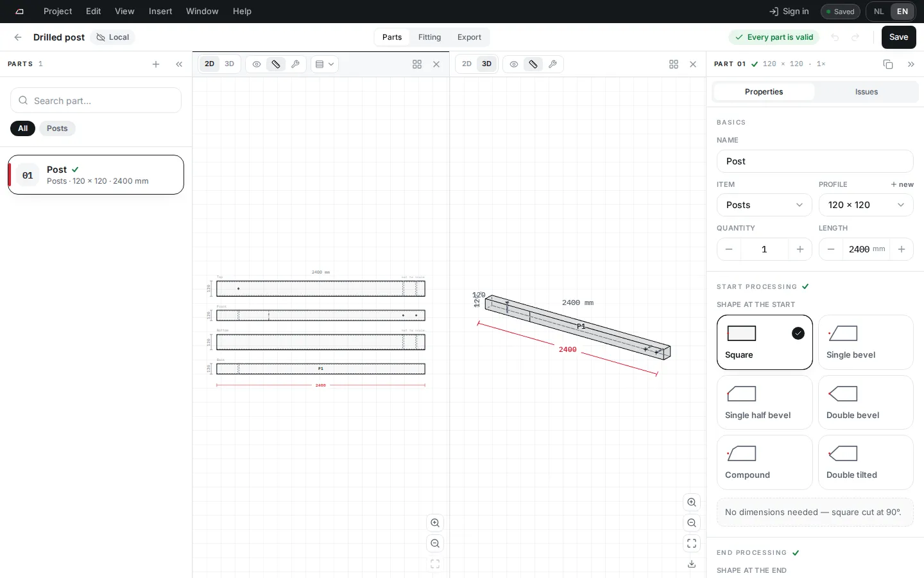Increase quantity with the plus button
The image size is (924, 578).
coord(800,249)
